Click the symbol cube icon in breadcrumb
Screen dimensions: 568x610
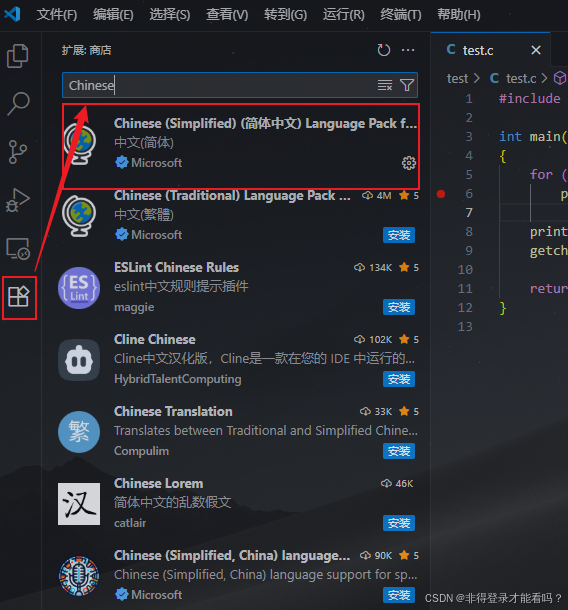click(x=559, y=78)
